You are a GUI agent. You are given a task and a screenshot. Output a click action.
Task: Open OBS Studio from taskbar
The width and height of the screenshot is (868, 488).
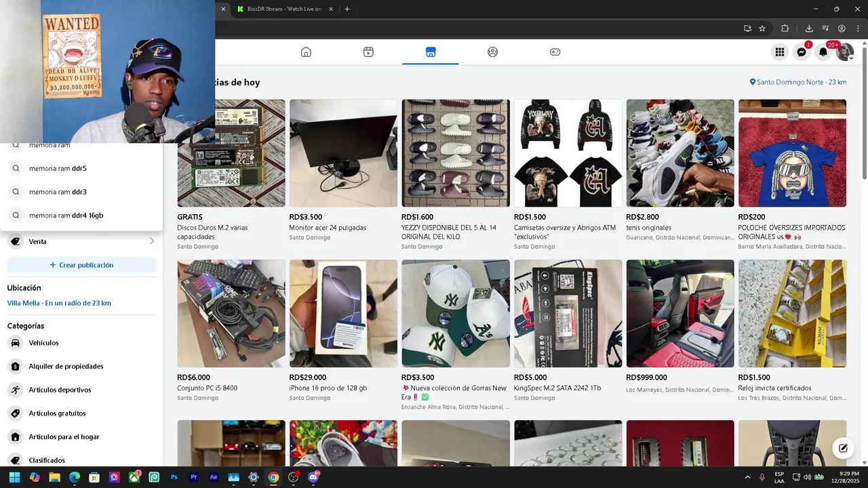[293, 477]
